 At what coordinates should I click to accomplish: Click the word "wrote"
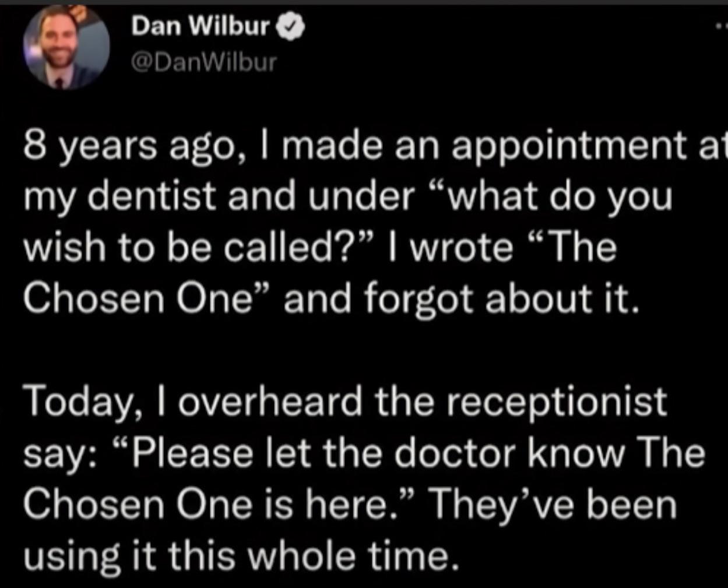[460, 247]
